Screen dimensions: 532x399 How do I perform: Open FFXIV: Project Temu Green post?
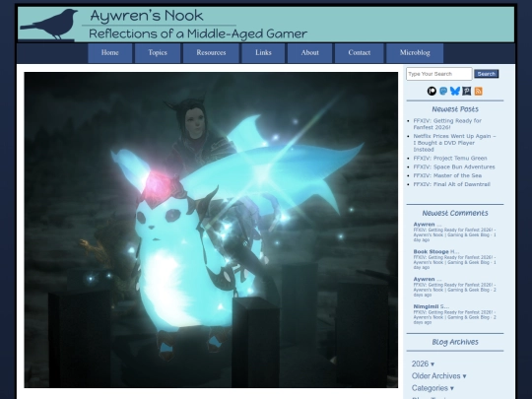450,158
